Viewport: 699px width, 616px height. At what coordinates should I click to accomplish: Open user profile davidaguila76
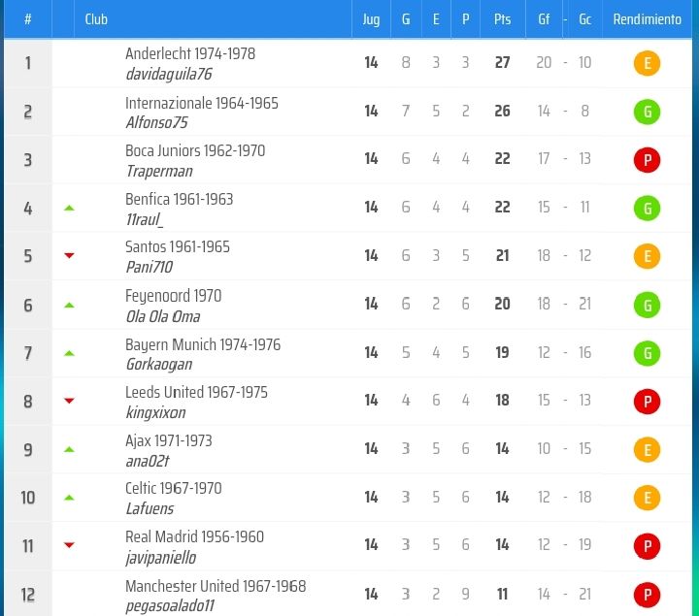(x=169, y=74)
